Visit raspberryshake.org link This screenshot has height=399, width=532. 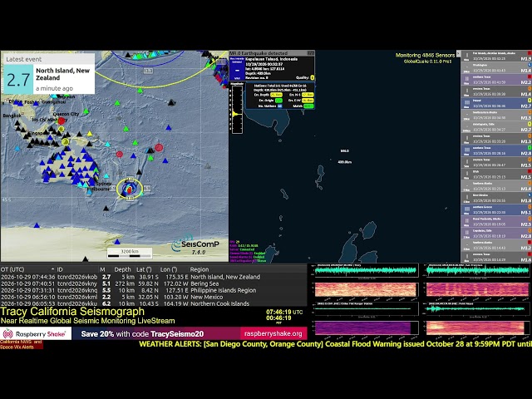pyautogui.click(x=273, y=333)
